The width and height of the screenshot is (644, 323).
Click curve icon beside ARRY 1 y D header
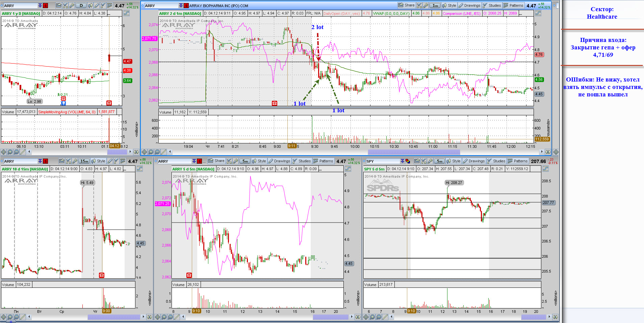tap(126, 13)
